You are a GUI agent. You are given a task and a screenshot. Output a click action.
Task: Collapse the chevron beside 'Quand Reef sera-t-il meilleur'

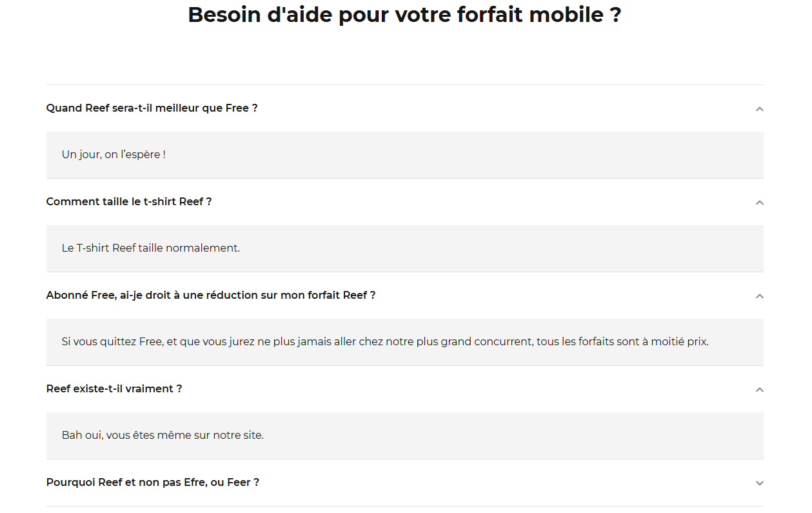pyautogui.click(x=759, y=109)
